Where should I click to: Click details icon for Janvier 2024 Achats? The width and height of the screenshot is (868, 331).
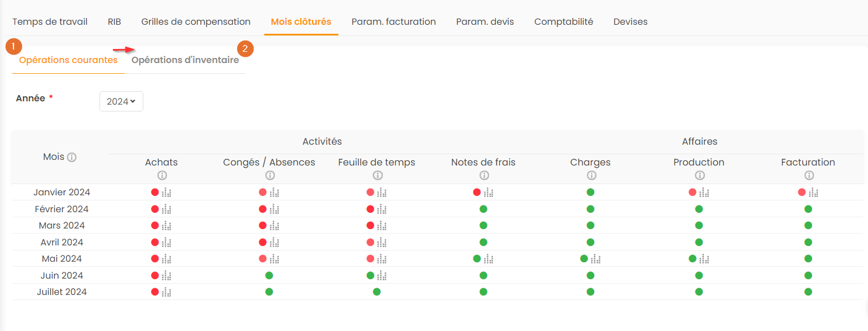tap(166, 193)
